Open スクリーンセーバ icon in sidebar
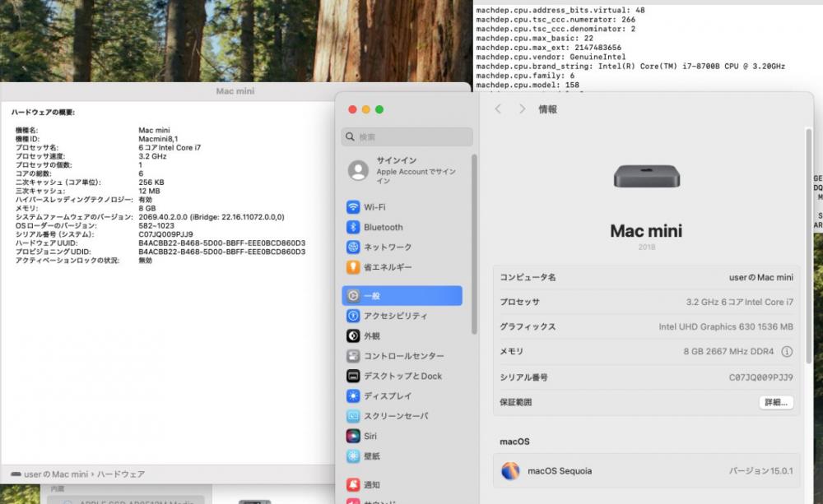Image resolution: width=823 pixels, height=504 pixels. pos(353,416)
